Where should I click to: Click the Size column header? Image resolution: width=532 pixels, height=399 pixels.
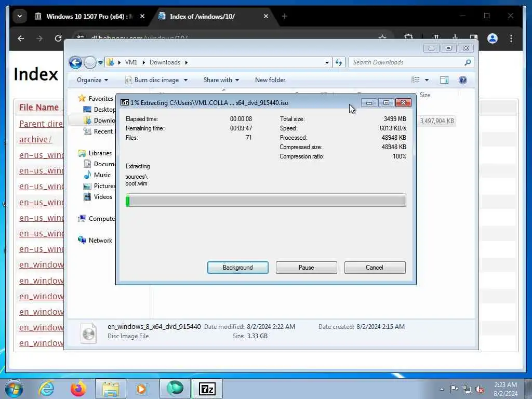click(425, 95)
